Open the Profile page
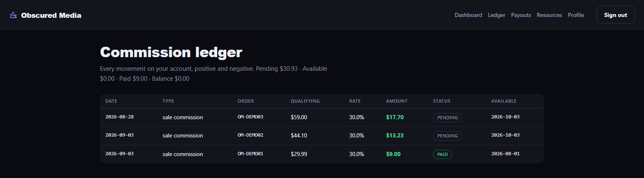 coord(575,15)
